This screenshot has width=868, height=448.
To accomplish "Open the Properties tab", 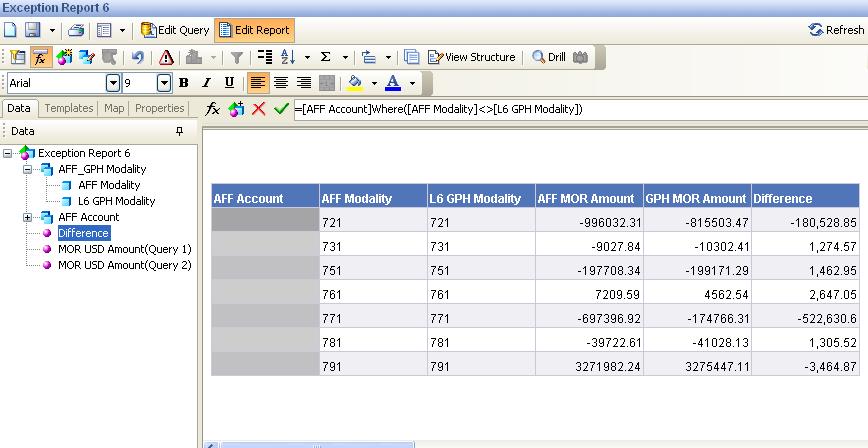I will (x=159, y=108).
